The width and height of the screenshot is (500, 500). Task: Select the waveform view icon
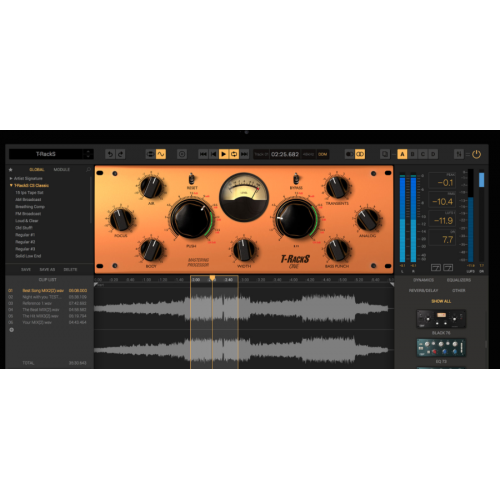161,154
